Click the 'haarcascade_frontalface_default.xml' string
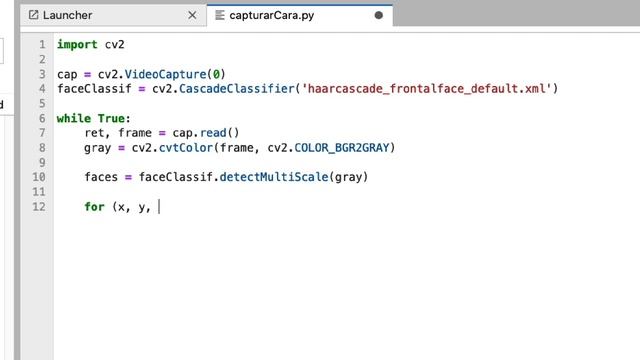640x360 pixels. click(427, 89)
